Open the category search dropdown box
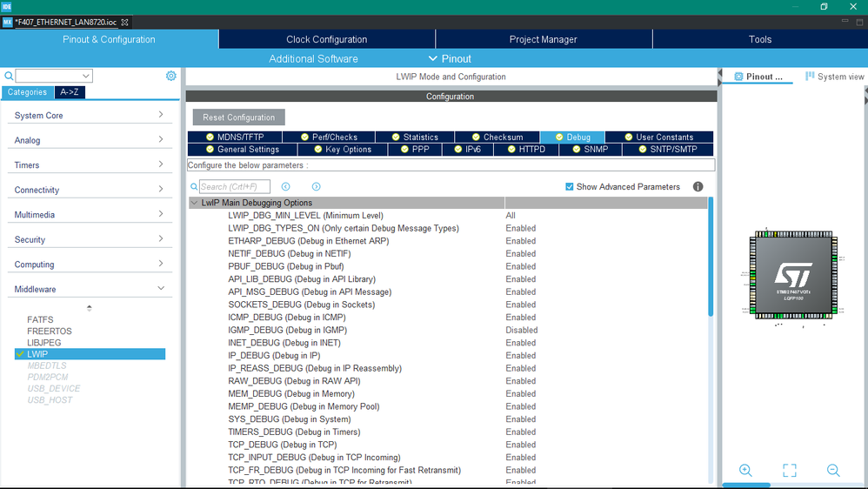Viewport: 868px width, 489px height. point(54,76)
